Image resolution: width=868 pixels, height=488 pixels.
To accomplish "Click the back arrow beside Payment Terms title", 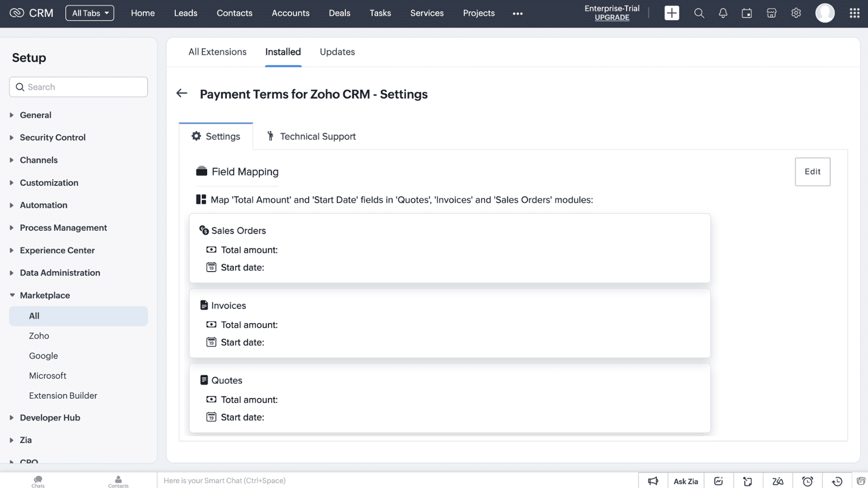I will tap(182, 94).
